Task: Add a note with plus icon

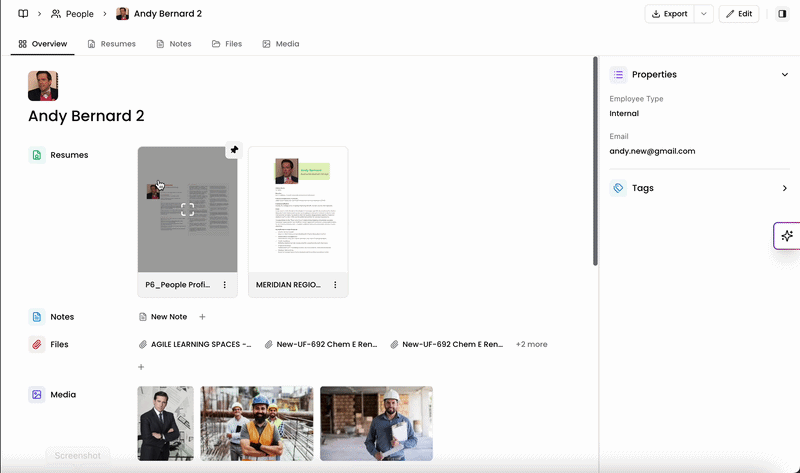Action: pos(203,317)
